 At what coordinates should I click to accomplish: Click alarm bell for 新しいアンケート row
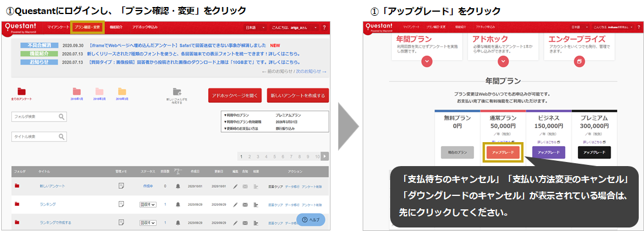click(x=178, y=187)
